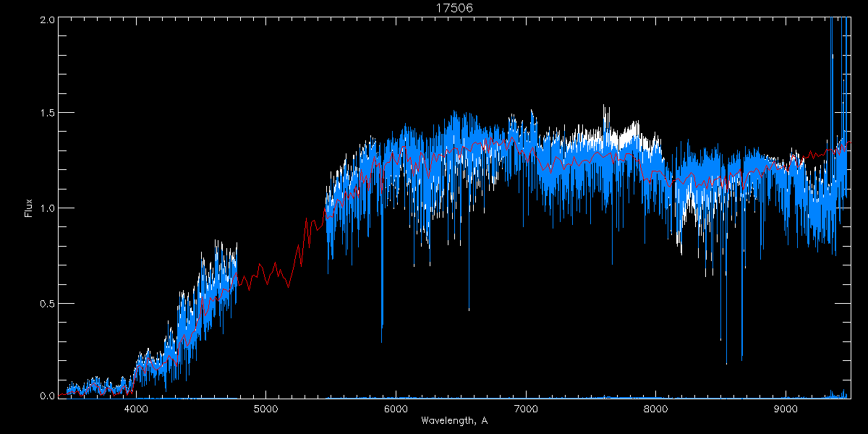Viewport: 868px width, 434px height.
Task: Select the 5000 wavelength tick label
Action: point(265,409)
